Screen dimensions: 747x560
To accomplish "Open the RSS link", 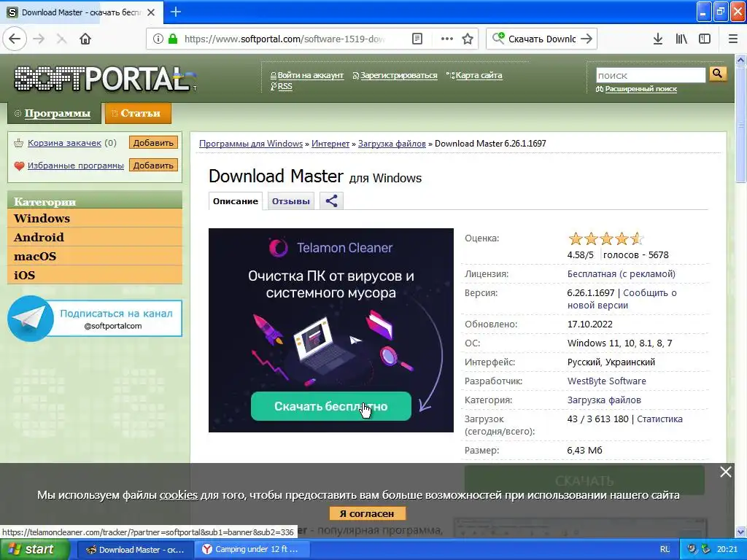I will pos(285,86).
